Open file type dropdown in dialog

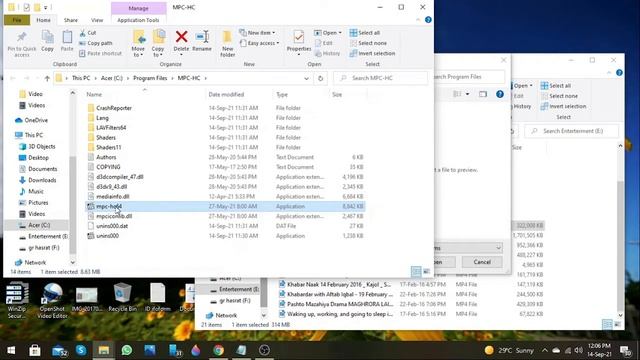[x=498, y=248]
